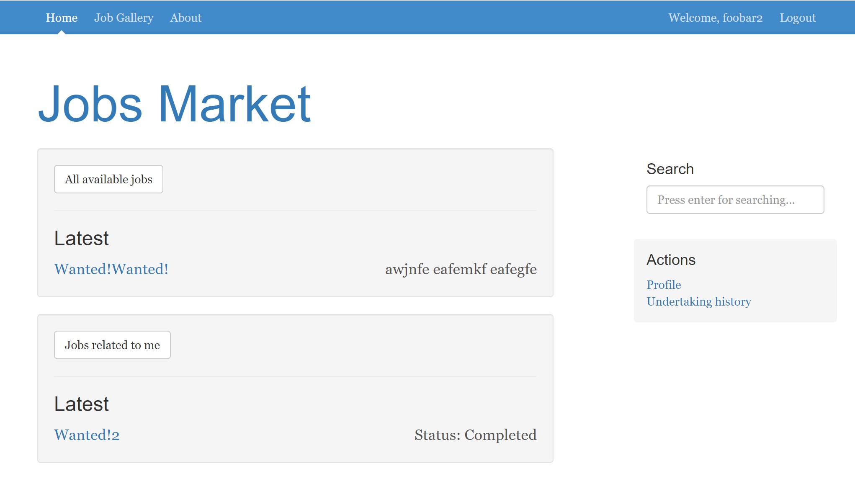The width and height of the screenshot is (855, 504).
Task: Click Latest heading under All available jobs
Action: pyautogui.click(x=81, y=239)
